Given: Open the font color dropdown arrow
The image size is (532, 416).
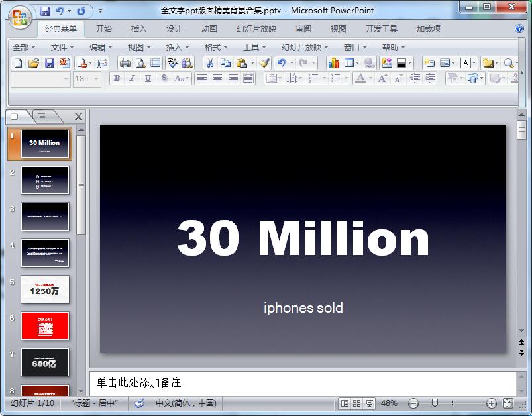Looking at the screenshot, I should [370, 79].
